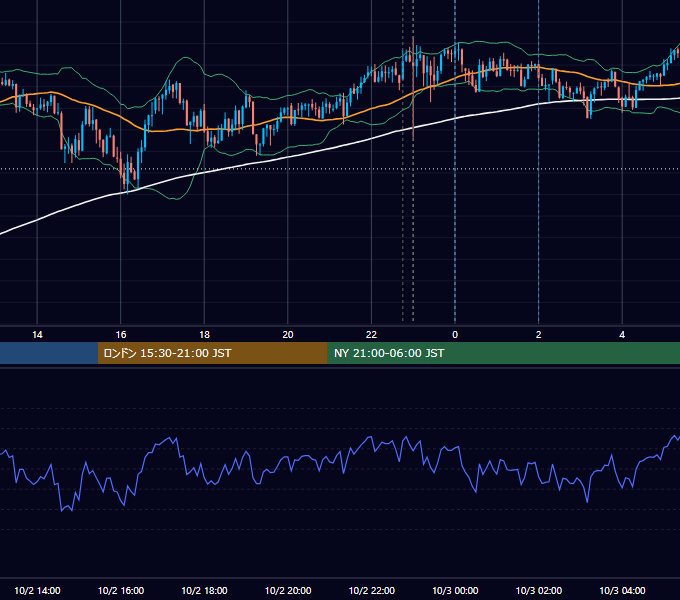Click the 10/2 20:00 time label
680x600 pixels.
[x=288, y=590]
